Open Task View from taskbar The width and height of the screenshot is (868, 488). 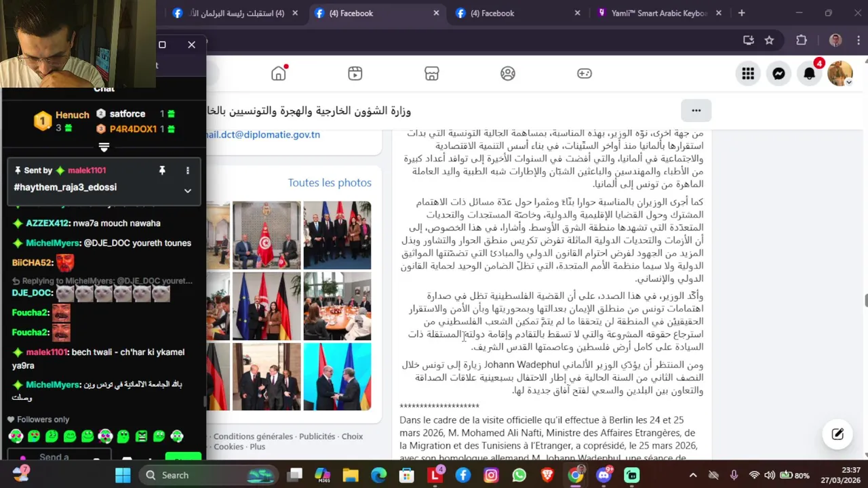(x=294, y=475)
